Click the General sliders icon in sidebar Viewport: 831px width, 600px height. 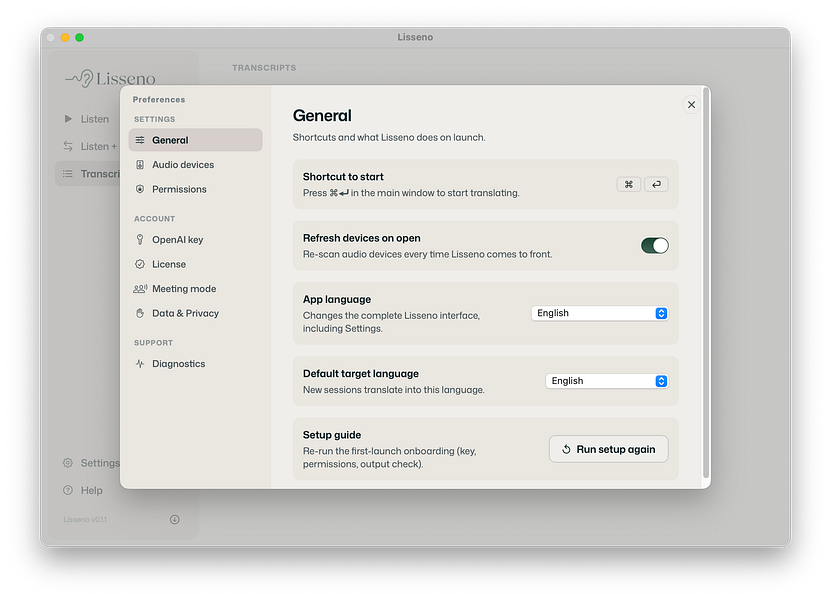pyautogui.click(x=140, y=140)
